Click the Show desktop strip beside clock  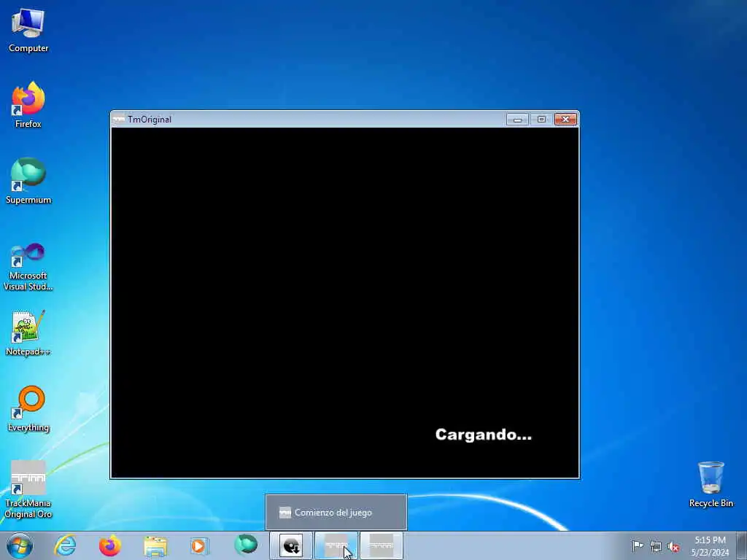742,545
